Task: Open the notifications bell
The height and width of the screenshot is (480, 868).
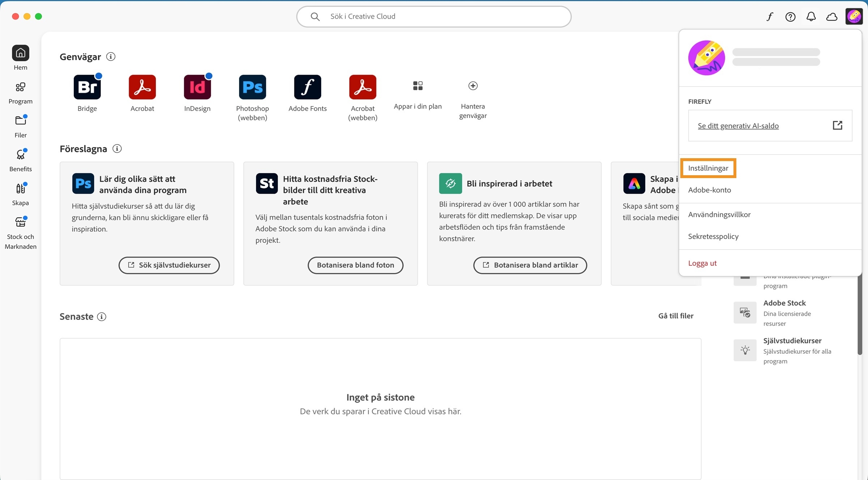Action: tap(811, 16)
